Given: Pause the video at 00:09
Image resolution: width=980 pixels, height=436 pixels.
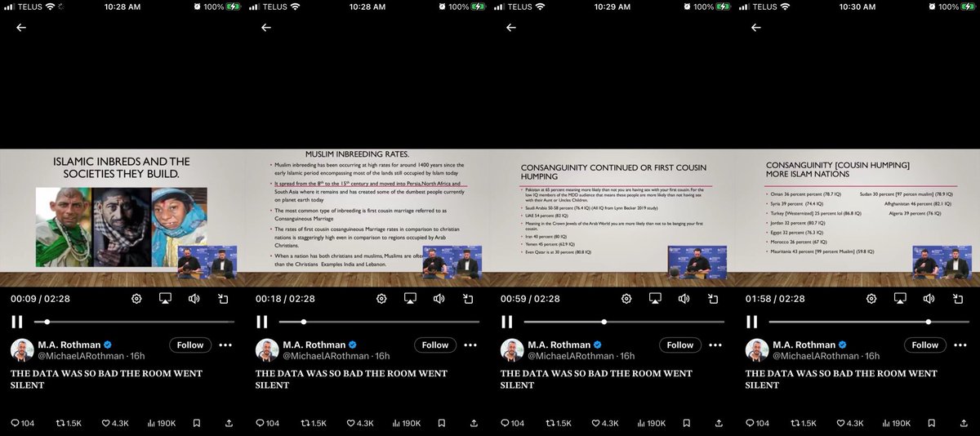Looking at the screenshot, I should [x=16, y=322].
